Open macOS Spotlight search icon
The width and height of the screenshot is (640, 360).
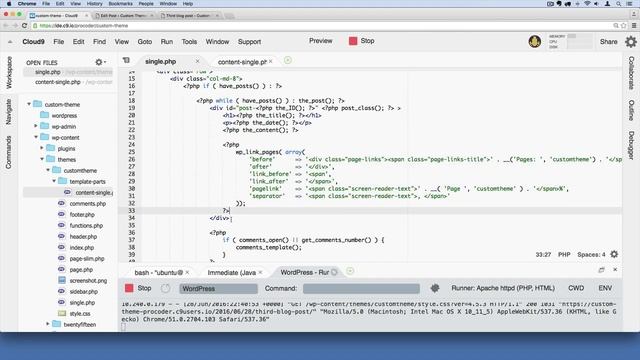[x=619, y=4]
